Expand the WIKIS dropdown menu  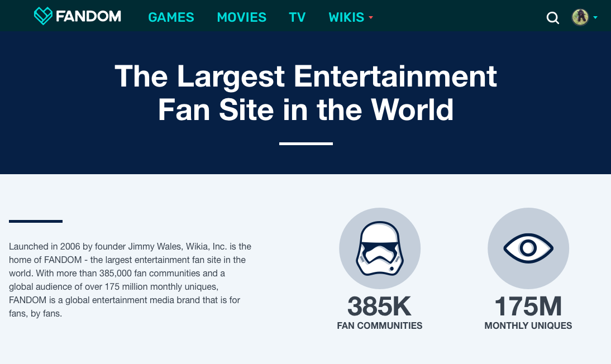[351, 17]
